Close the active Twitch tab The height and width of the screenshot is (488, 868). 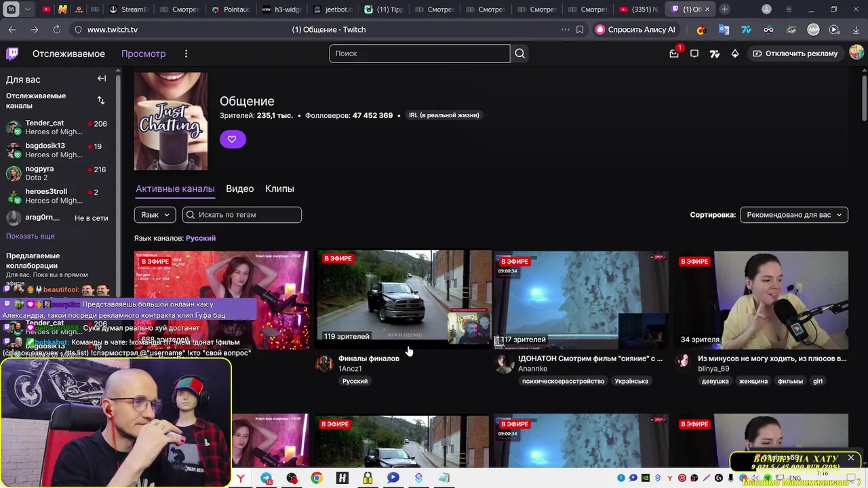707,9
